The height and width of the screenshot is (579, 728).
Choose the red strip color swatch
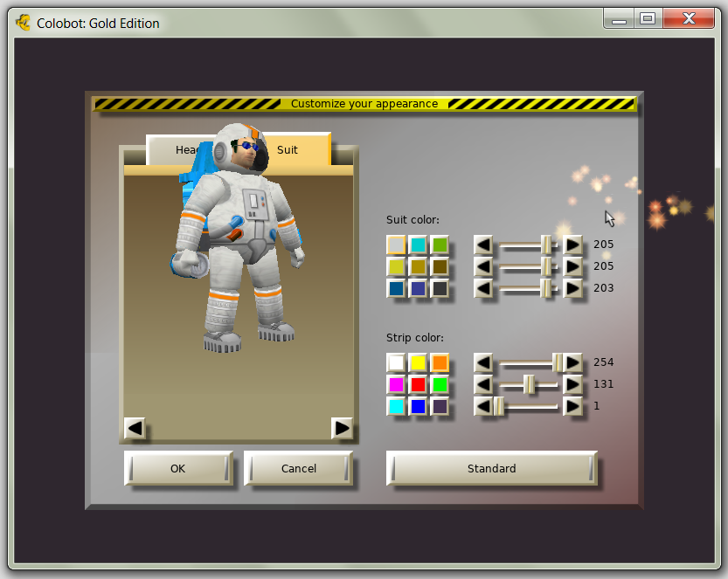418,384
